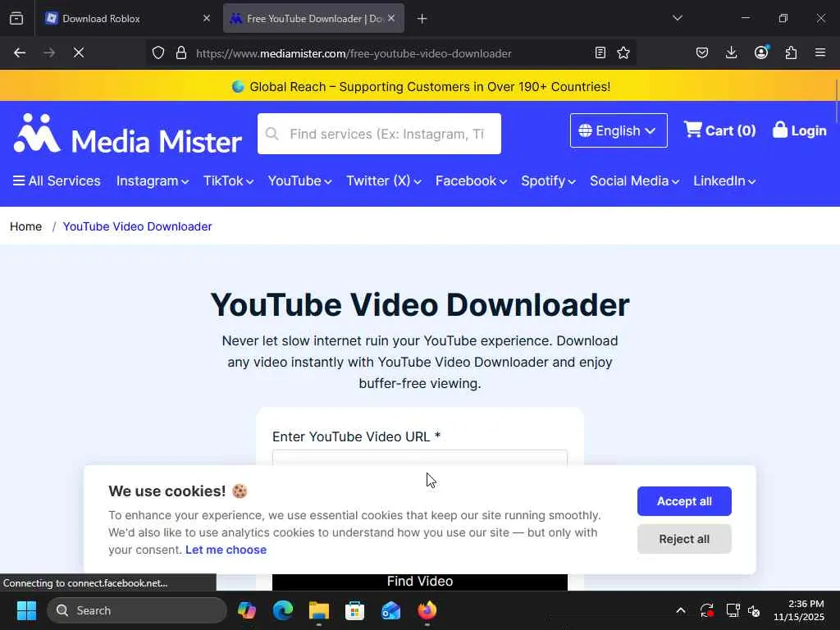This screenshot has width=840, height=630.
Task: Click the page vertical scrollbar thumb
Action: [x=837, y=102]
